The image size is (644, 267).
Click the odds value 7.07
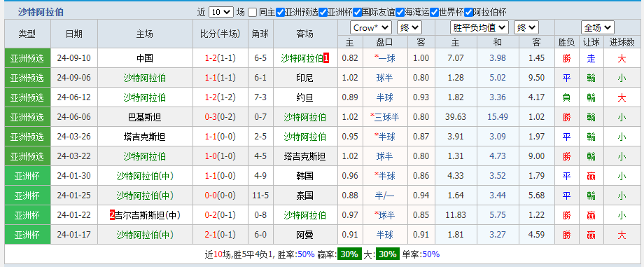coord(456,58)
